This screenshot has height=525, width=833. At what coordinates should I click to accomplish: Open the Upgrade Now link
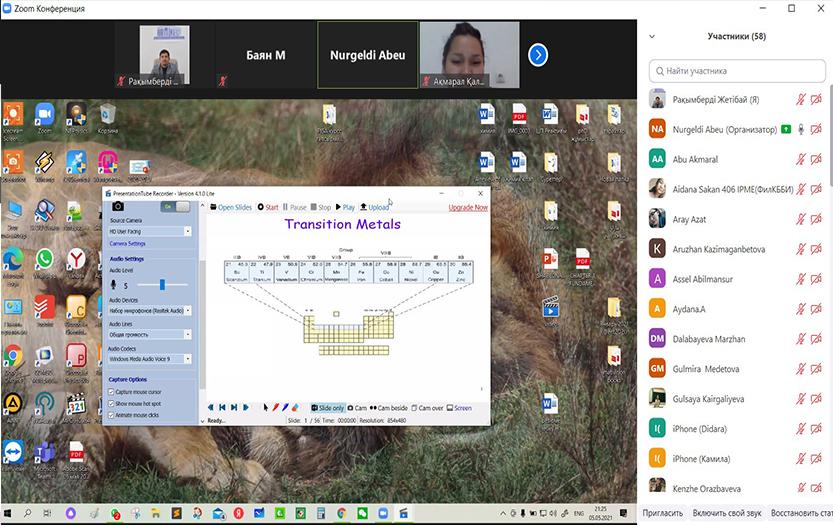tap(468, 207)
